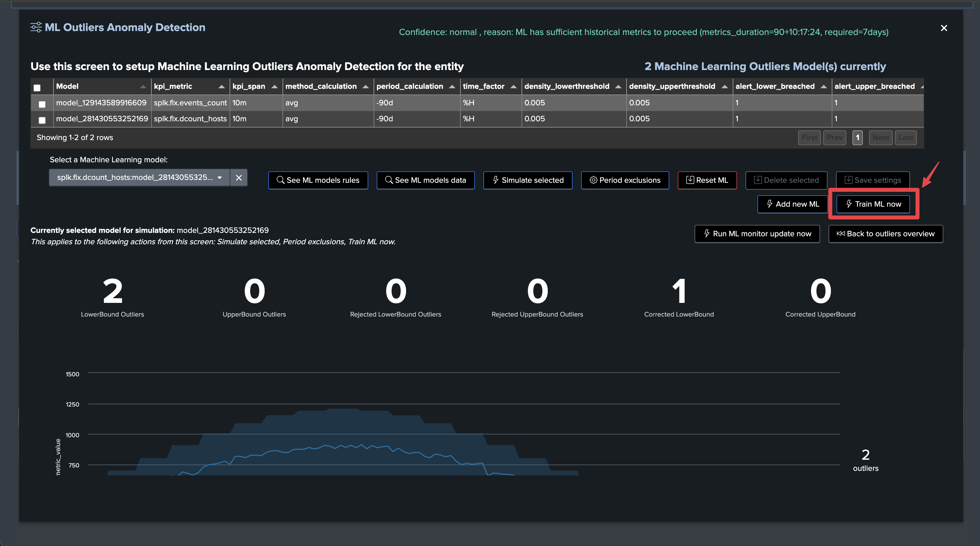Open the Machine Learning model dropdown
Image resolution: width=980 pixels, height=546 pixels.
(x=139, y=178)
